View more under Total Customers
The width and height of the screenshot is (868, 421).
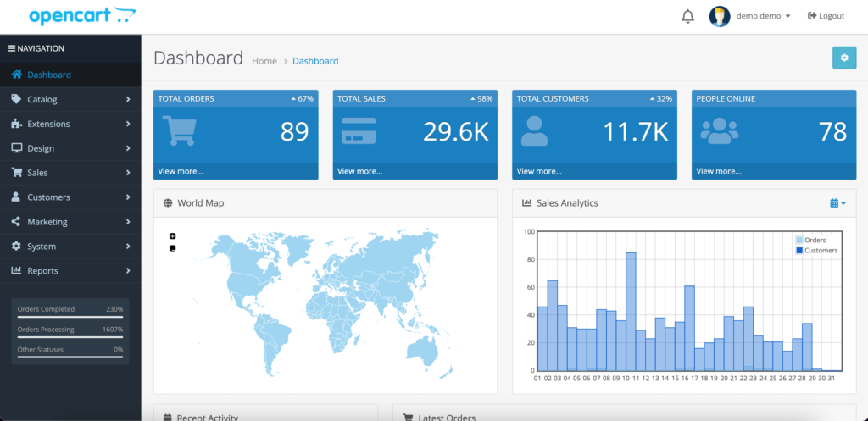click(x=539, y=171)
